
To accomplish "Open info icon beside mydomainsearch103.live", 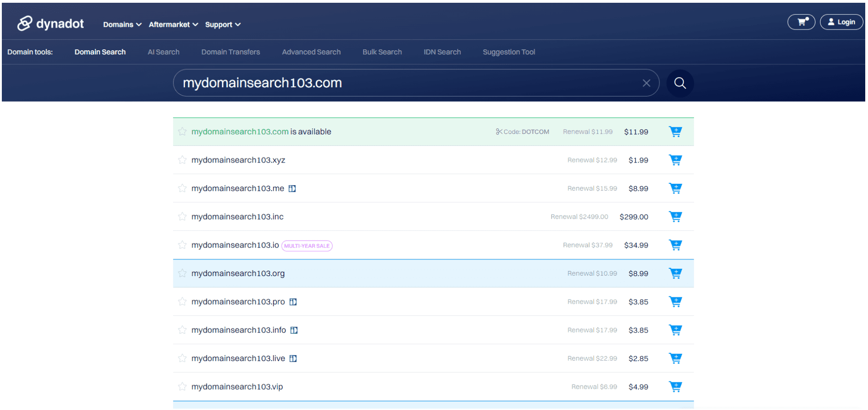I will click(x=293, y=358).
